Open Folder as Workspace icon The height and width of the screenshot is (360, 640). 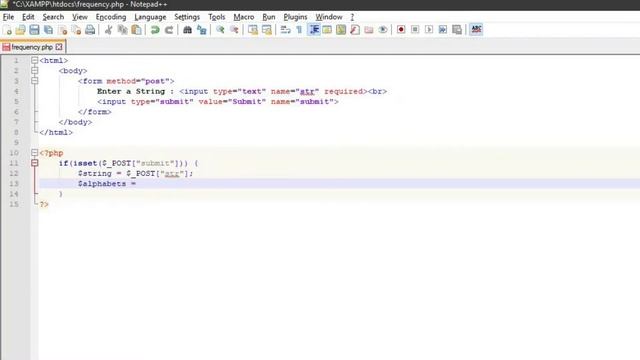(369, 30)
